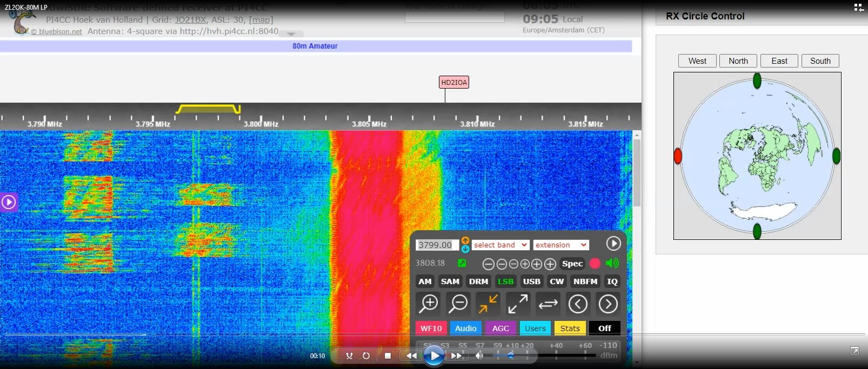The image size is (868, 369).
Task: Select DRM demodulation mode
Action: coord(478,281)
